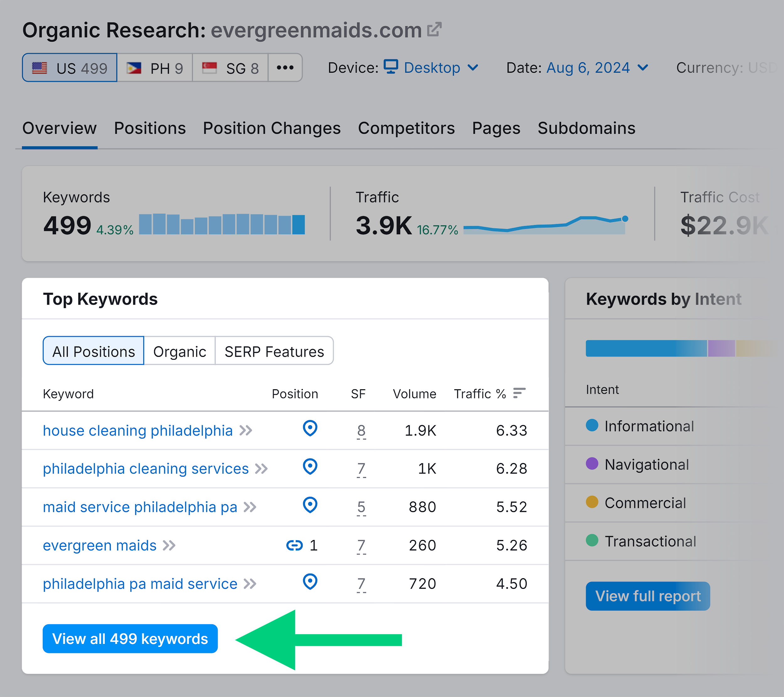Open the Positions tab
784x697 pixels.
click(150, 129)
